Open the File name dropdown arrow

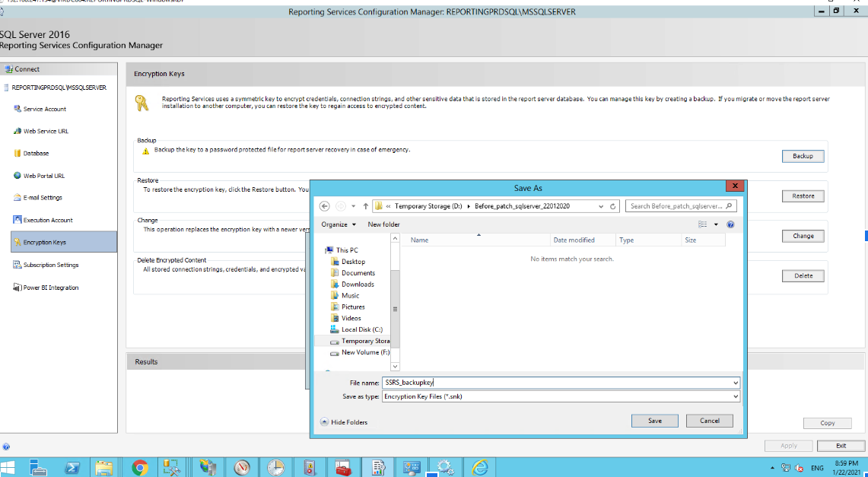(x=736, y=383)
